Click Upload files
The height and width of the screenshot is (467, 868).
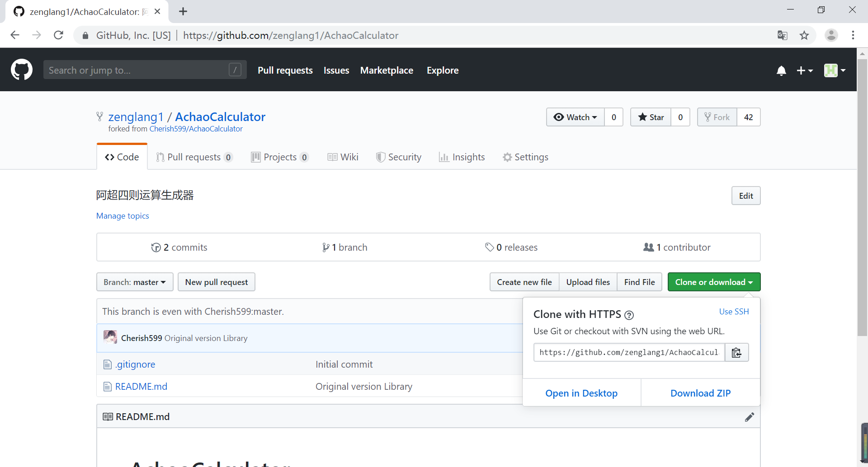(x=588, y=282)
